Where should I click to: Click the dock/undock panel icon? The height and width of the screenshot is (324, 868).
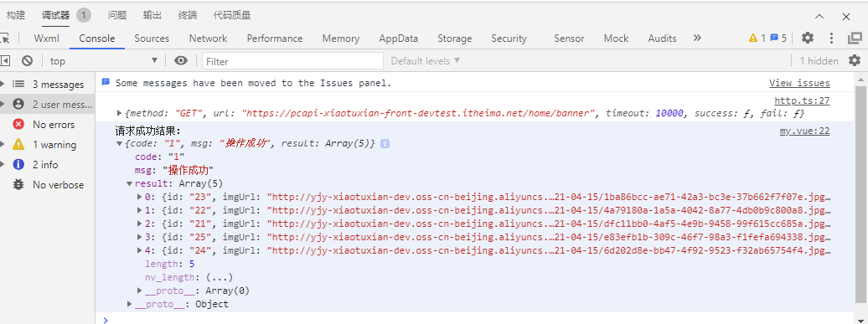[x=855, y=38]
